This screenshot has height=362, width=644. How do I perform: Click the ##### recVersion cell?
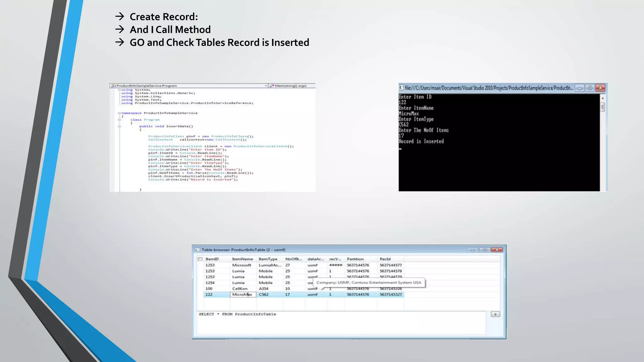coord(336,265)
